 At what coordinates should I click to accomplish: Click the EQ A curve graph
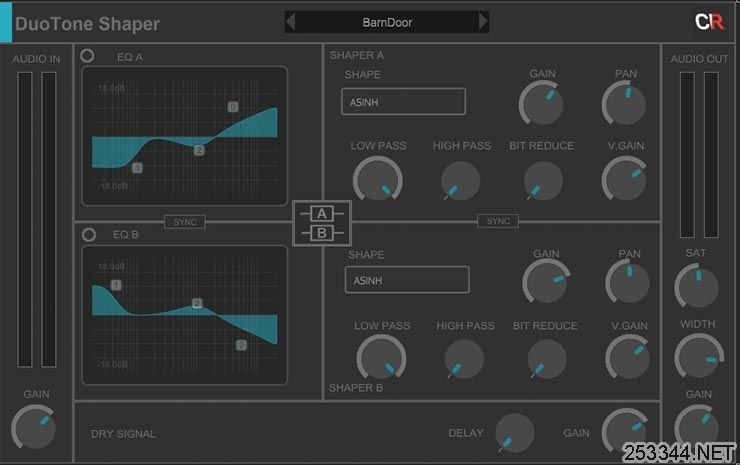[x=185, y=136]
